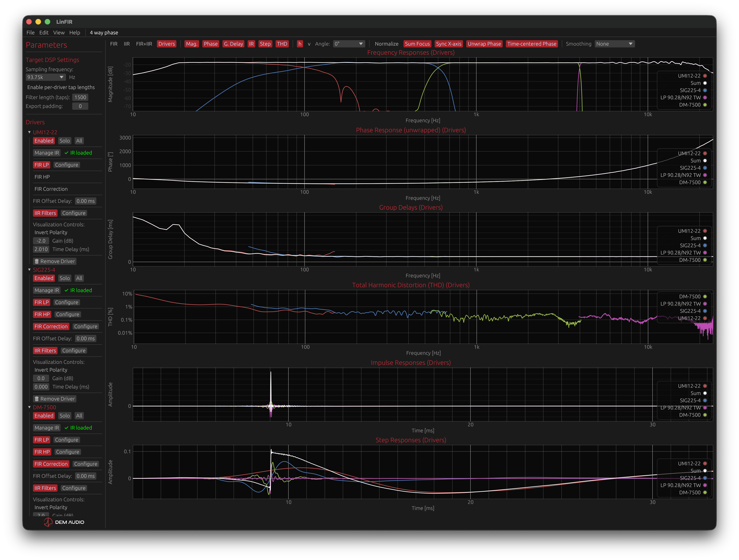Click the trash icon Remove Driver under UMI12-22

click(x=37, y=261)
